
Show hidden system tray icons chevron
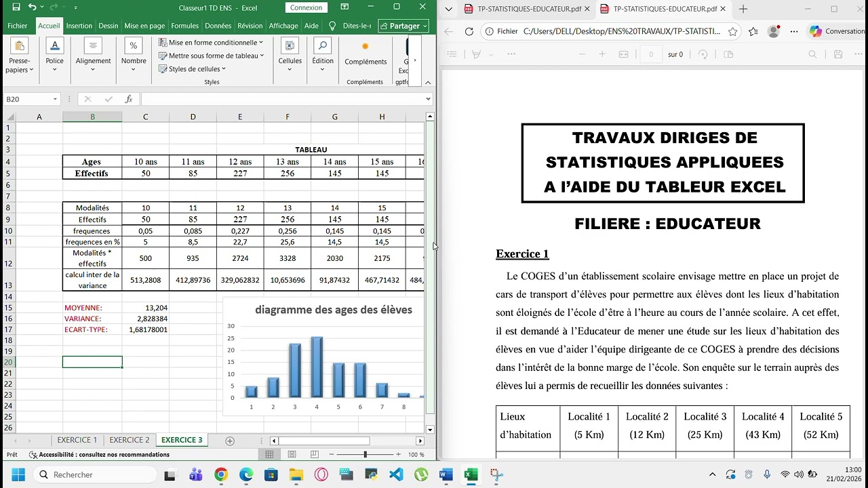(x=712, y=474)
